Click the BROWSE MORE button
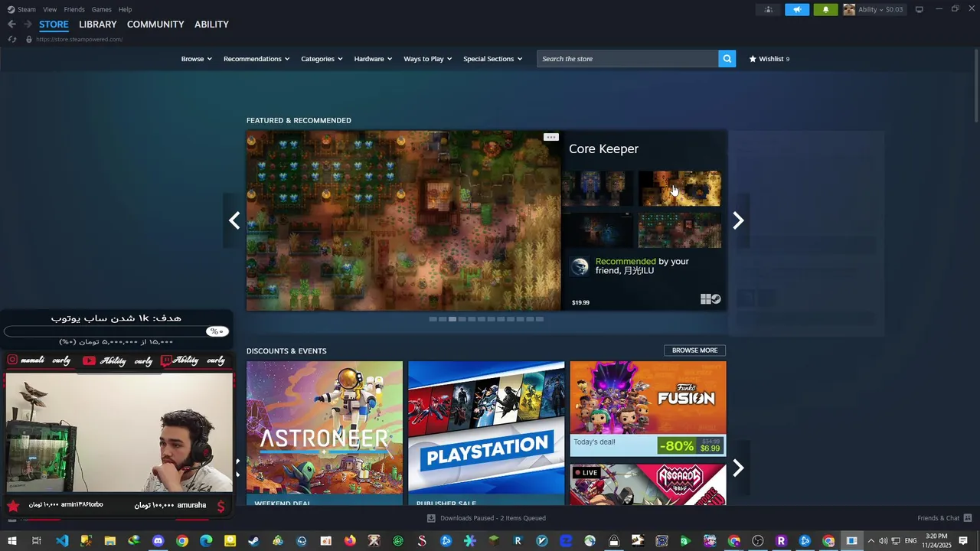 click(694, 350)
